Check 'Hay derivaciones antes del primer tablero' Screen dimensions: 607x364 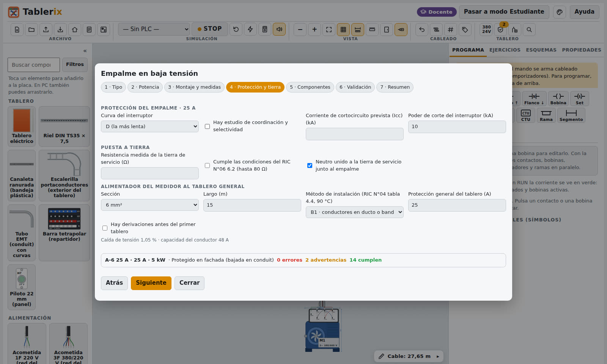[x=105, y=228]
